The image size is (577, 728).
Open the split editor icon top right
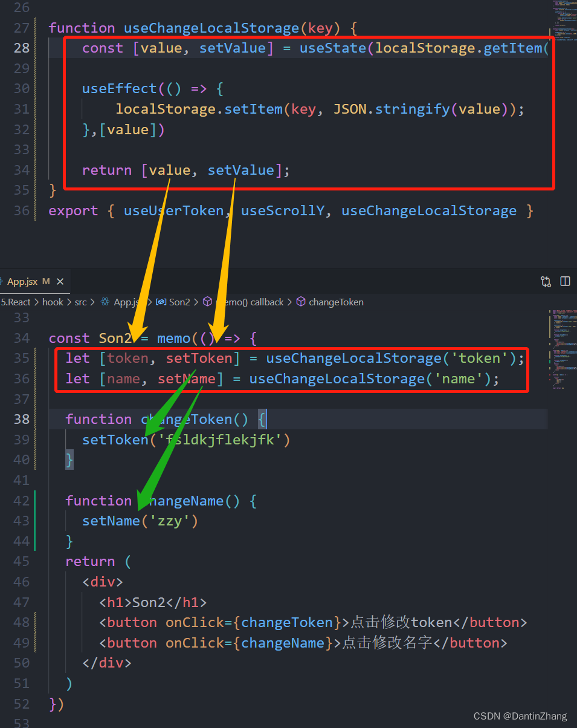(x=565, y=281)
